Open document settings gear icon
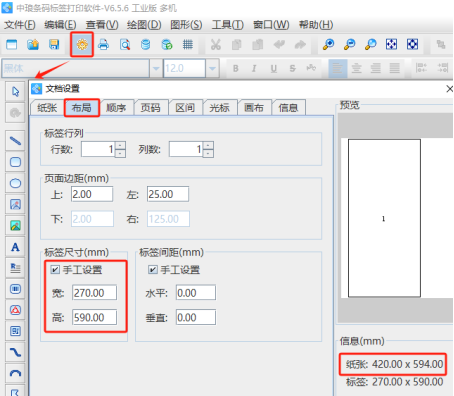 click(x=82, y=44)
